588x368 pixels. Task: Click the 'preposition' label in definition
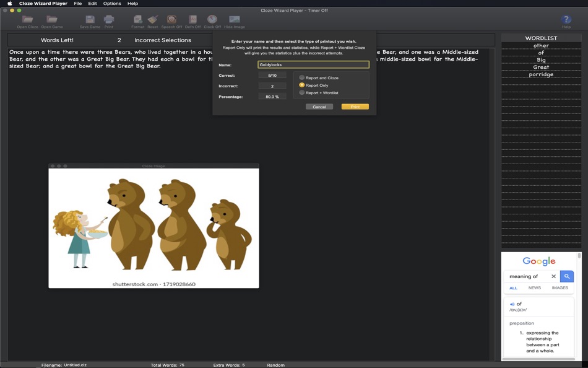click(x=521, y=323)
